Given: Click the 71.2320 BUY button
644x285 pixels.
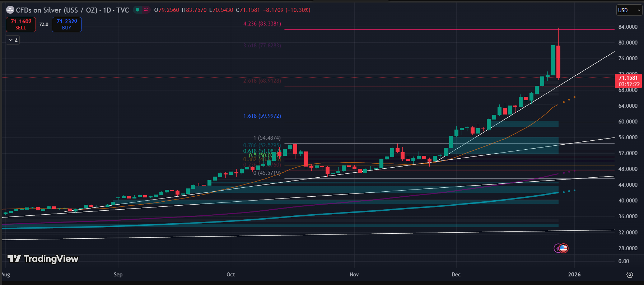Looking at the screenshot, I should coord(67,24).
